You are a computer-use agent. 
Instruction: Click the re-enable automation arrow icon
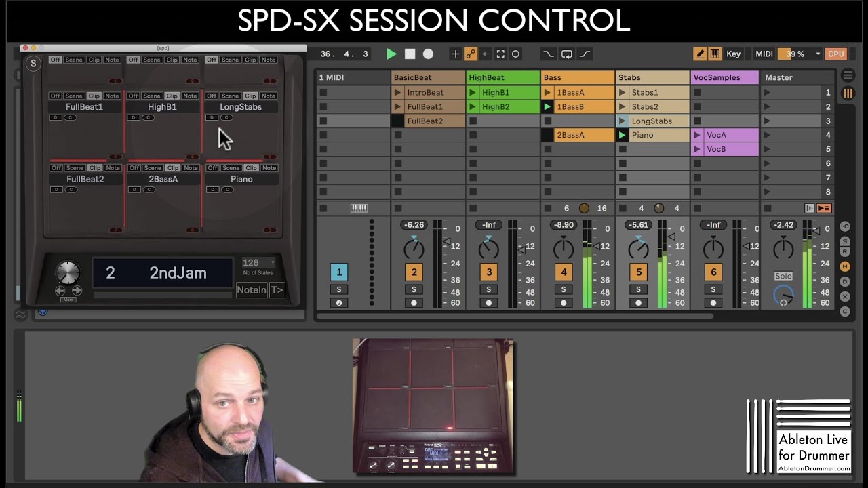[486, 54]
